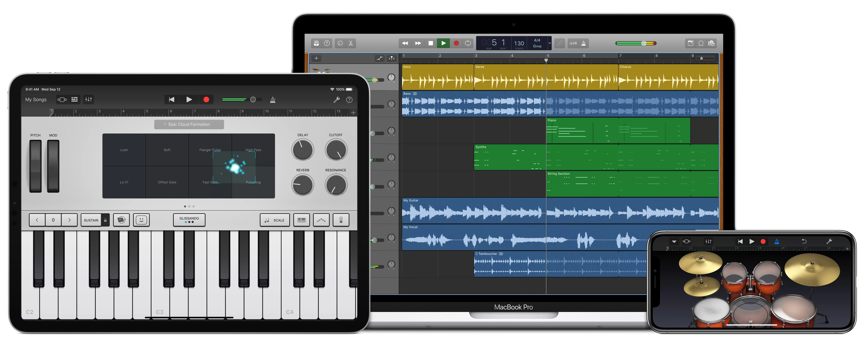Go to My Songs

click(x=36, y=100)
